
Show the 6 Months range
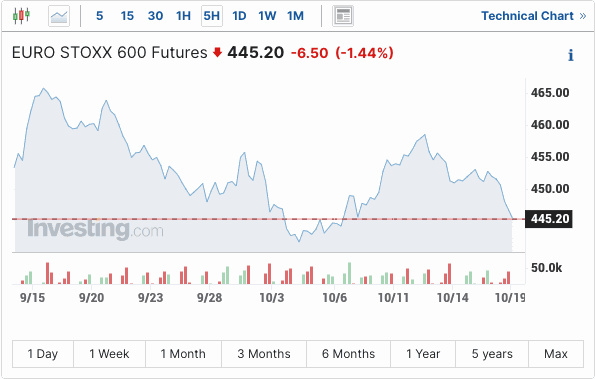pos(348,354)
